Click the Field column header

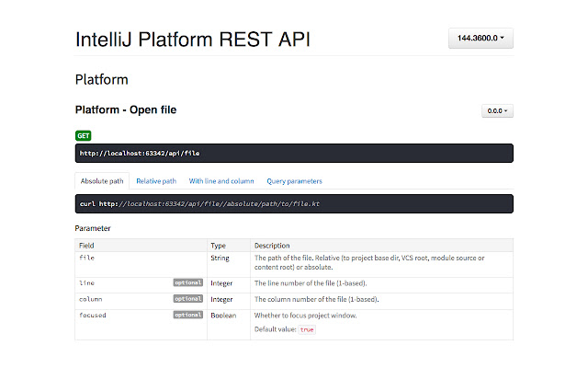(86, 246)
